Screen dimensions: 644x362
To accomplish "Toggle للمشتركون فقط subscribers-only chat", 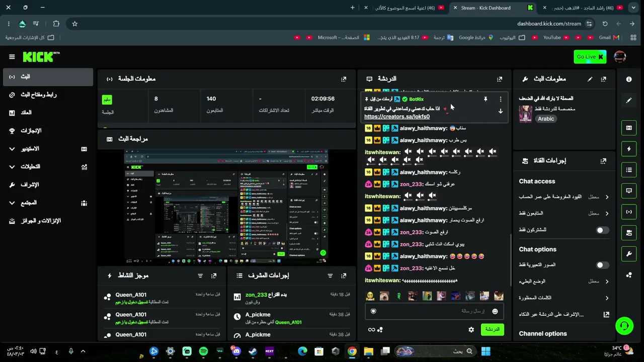I will (602, 230).
